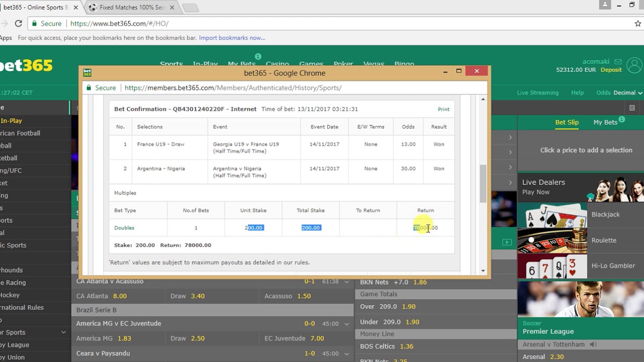This screenshot has height=362, width=644.
Task: Click the bet365 logo
Action: (26, 65)
